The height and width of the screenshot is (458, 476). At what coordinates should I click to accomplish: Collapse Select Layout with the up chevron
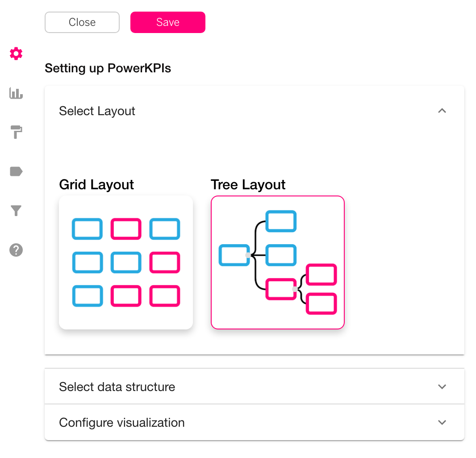point(442,111)
